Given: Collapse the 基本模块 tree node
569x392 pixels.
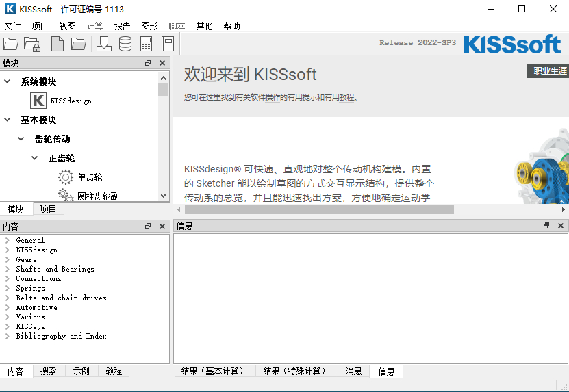Looking at the screenshot, I should [8, 119].
